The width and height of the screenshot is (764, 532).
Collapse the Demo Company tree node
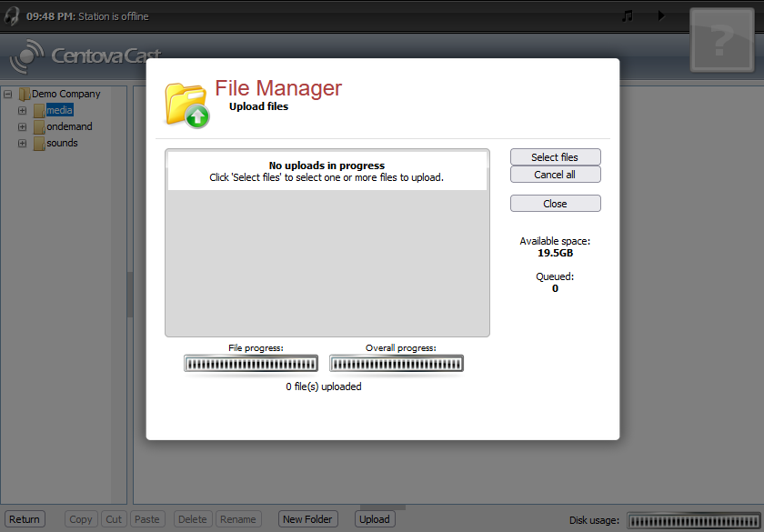[8, 94]
